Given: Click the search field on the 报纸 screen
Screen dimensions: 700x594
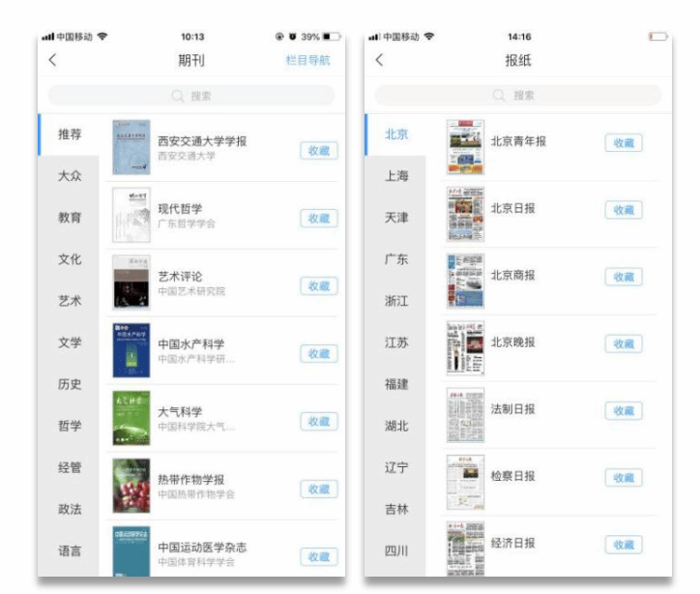Looking at the screenshot, I should tap(517, 96).
